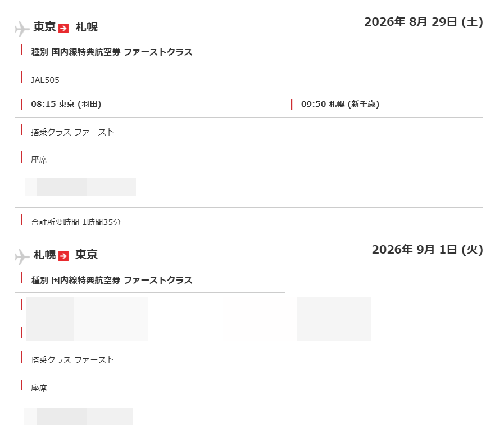The image size is (504, 433).
Task: Select the 2026年 9月 1日 (火) date heading
Action: [x=428, y=250]
